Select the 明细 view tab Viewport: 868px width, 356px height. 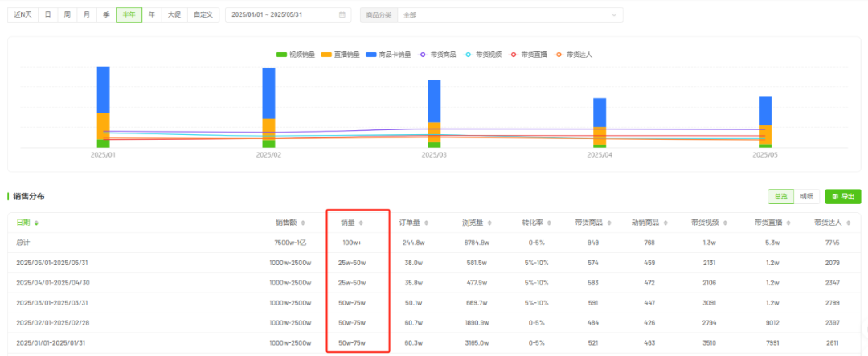(806, 196)
